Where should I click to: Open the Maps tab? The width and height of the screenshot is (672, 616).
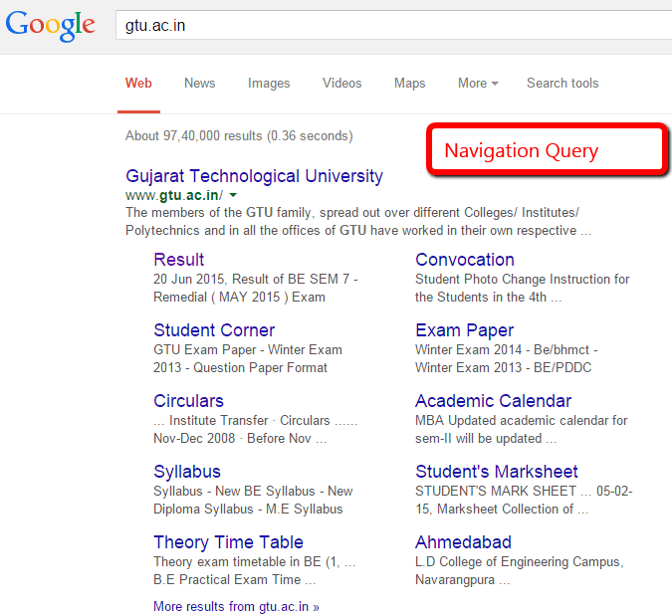(x=410, y=84)
